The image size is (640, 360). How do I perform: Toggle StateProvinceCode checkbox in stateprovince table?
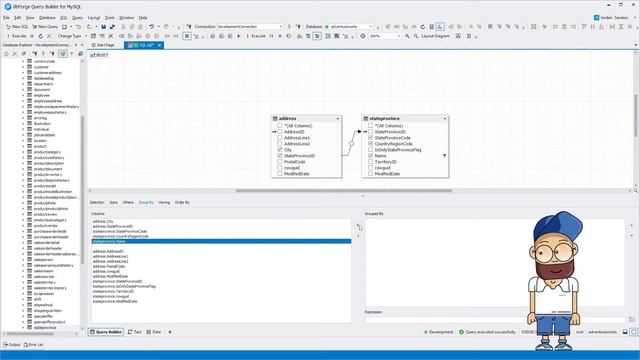point(371,138)
